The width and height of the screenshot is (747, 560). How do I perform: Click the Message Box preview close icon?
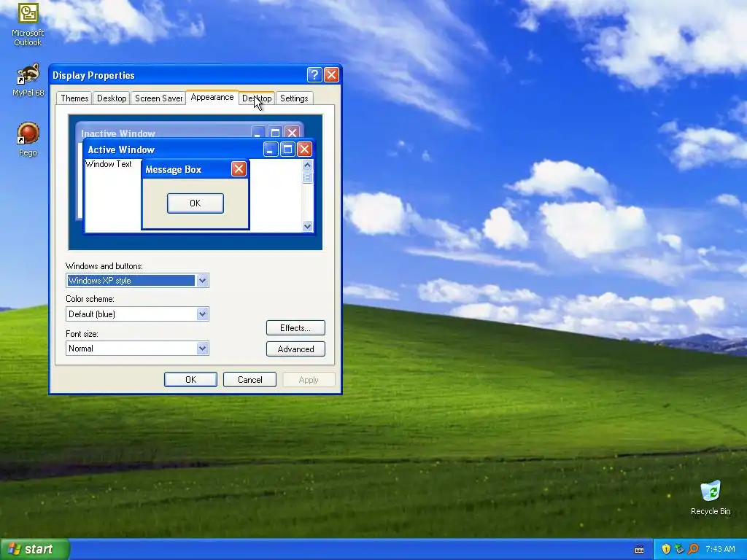pyautogui.click(x=239, y=168)
